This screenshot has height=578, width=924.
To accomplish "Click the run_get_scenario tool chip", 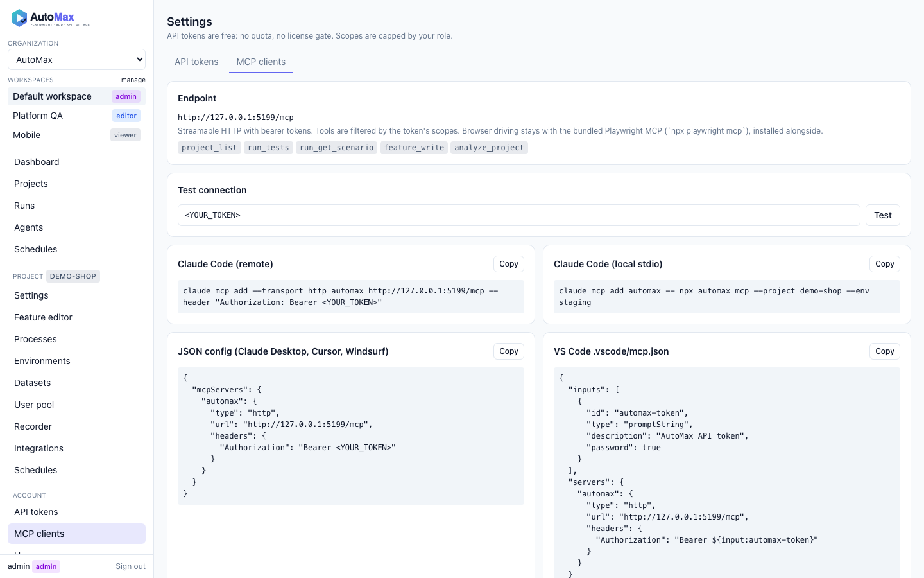I will [336, 148].
